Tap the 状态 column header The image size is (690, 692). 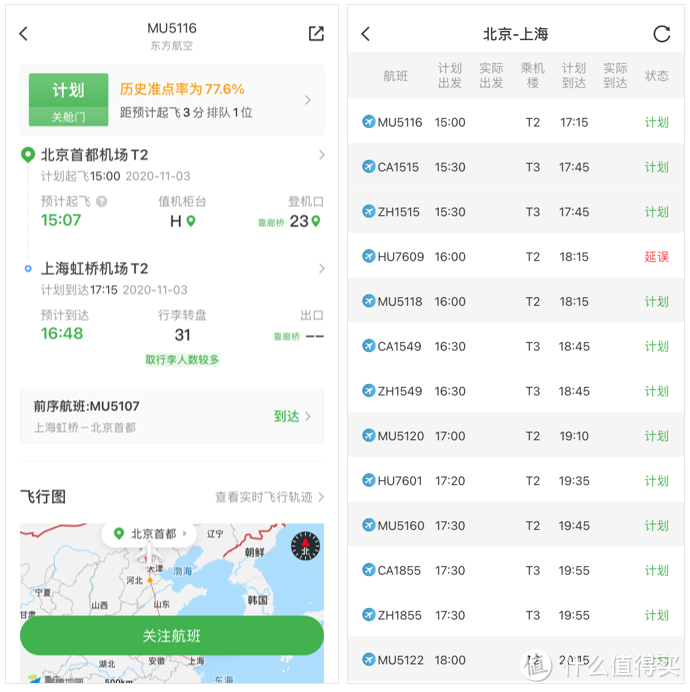pos(656,76)
